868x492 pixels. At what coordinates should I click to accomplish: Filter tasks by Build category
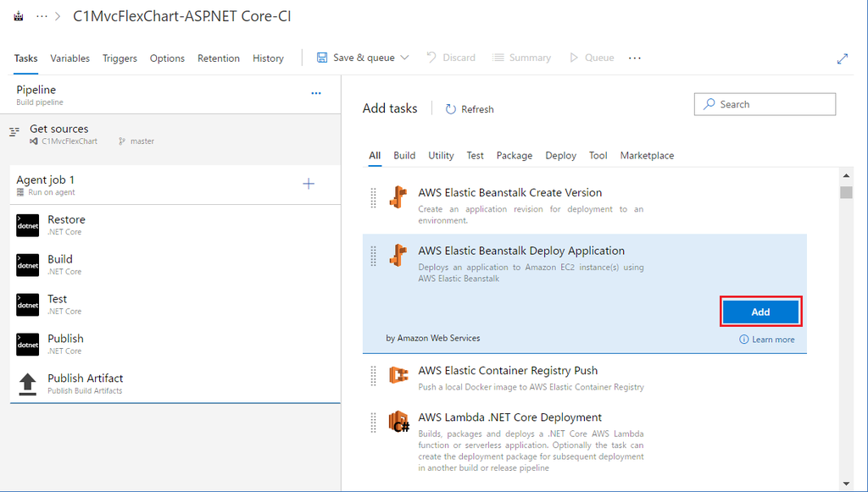[x=404, y=155]
